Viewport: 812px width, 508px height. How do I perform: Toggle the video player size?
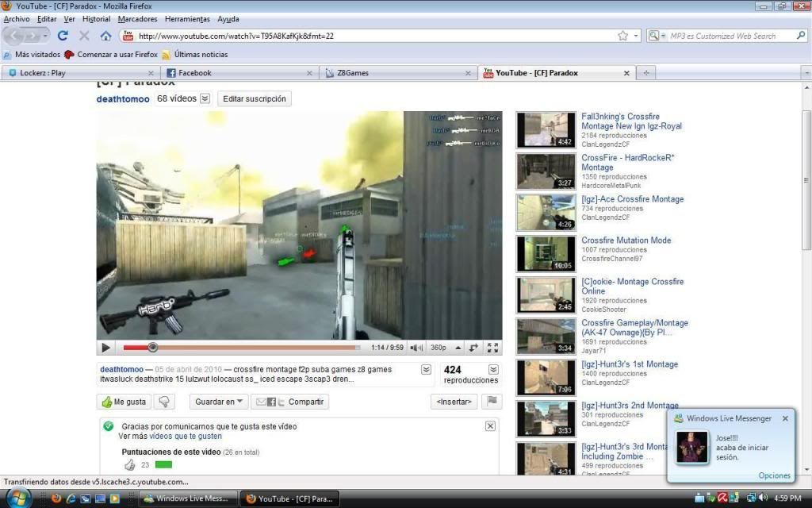point(473,348)
